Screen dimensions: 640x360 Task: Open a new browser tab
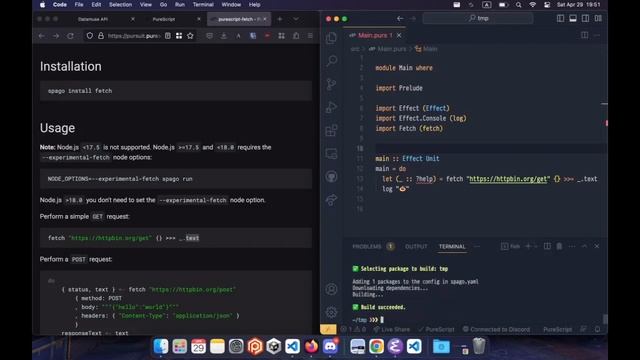(x=280, y=19)
